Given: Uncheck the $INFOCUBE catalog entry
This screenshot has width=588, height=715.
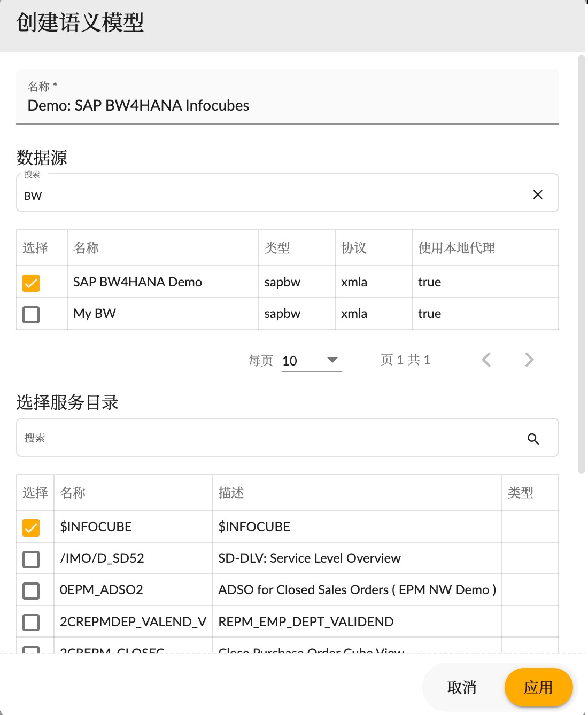Looking at the screenshot, I should 32,527.
